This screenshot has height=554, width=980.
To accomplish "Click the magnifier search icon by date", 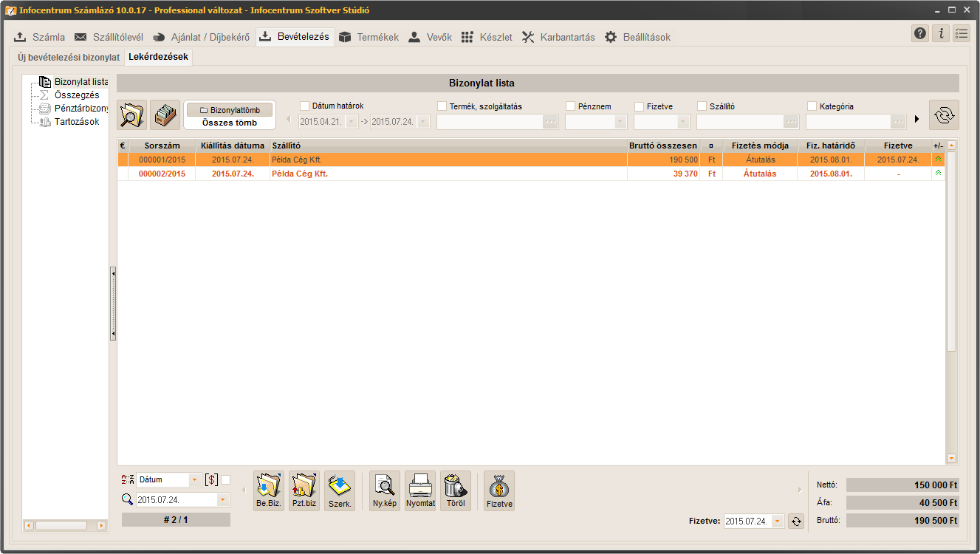I will 128,500.
